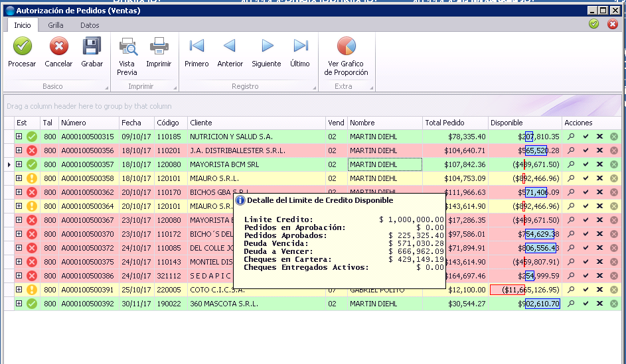
Task: Click the Imprimir printer icon
Action: point(159,46)
